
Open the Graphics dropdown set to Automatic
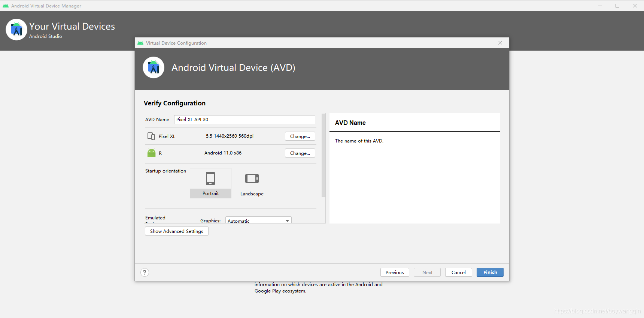pos(258,220)
